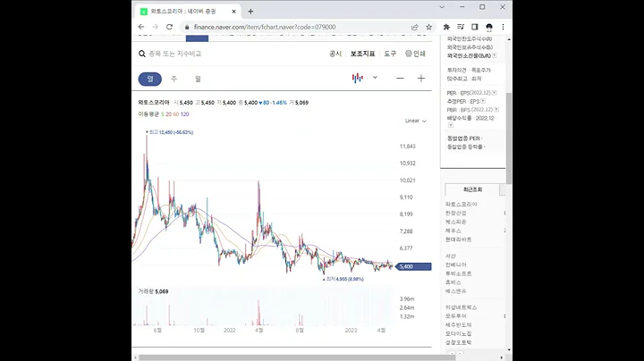Open the media control icon

coord(461,27)
